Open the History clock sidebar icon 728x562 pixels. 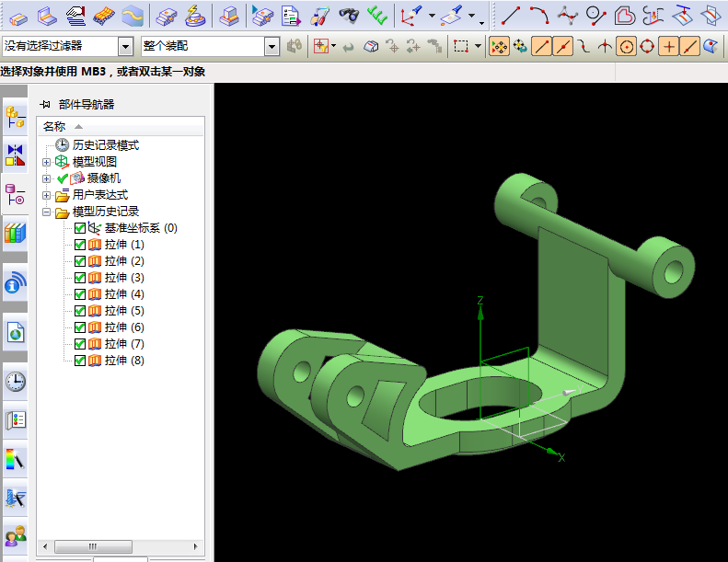[16, 382]
